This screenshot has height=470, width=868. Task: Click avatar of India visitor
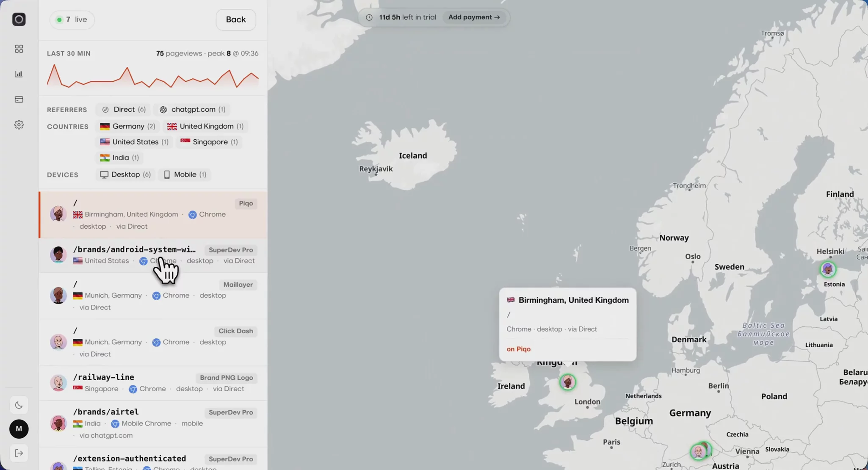[58, 423]
